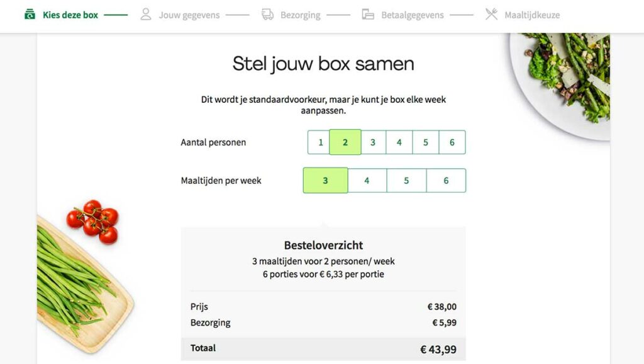Image resolution: width=644 pixels, height=364 pixels.
Task: Pick 5 for Aantal personen
Action: pyautogui.click(x=426, y=142)
